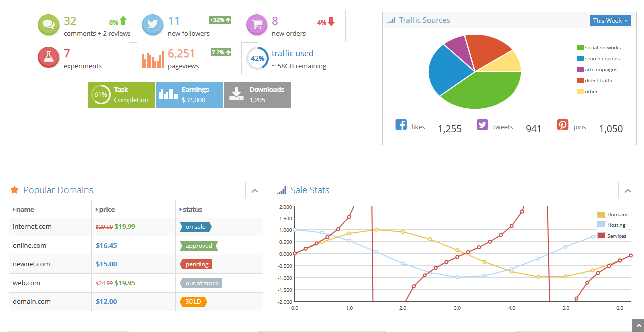644x332 pixels.
Task: Click the 'on sale' status label
Action: (x=196, y=227)
